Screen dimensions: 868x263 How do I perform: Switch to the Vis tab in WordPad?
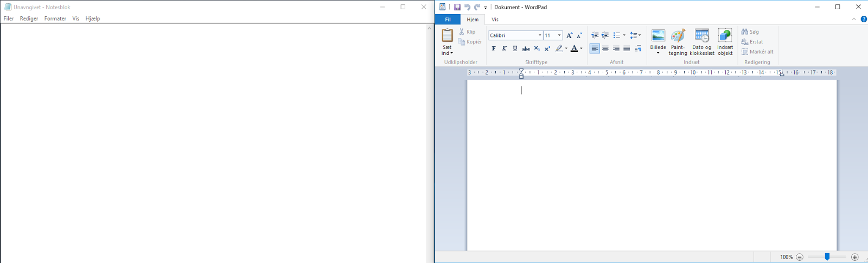tap(495, 20)
